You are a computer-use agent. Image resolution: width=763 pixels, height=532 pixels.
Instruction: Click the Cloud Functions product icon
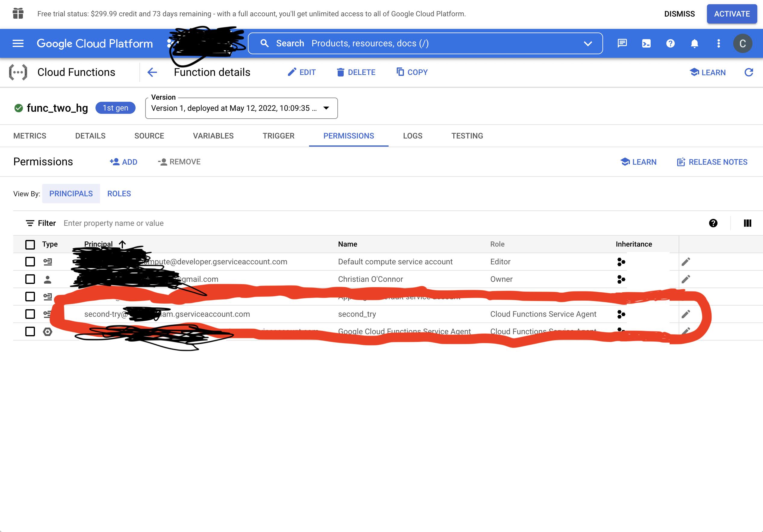pyautogui.click(x=18, y=72)
